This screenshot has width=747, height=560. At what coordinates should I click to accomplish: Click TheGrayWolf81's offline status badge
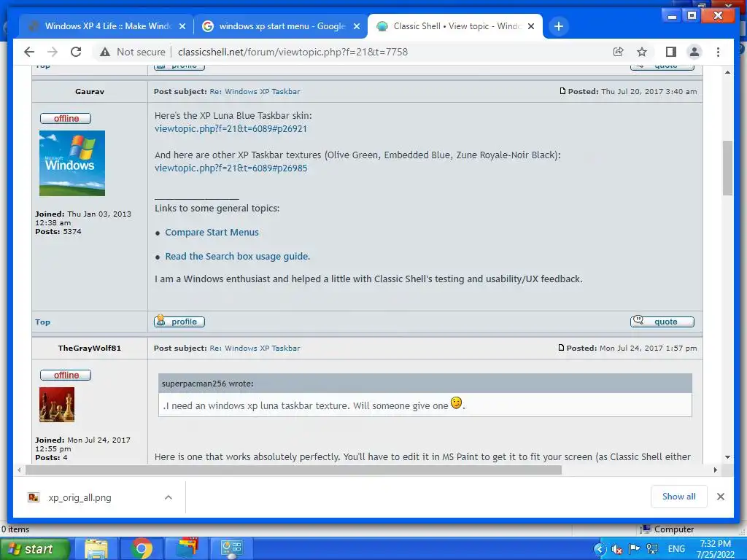pos(65,376)
